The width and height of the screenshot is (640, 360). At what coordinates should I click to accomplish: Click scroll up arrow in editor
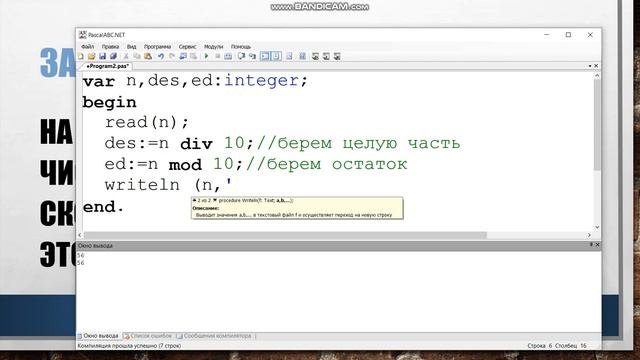point(597,76)
